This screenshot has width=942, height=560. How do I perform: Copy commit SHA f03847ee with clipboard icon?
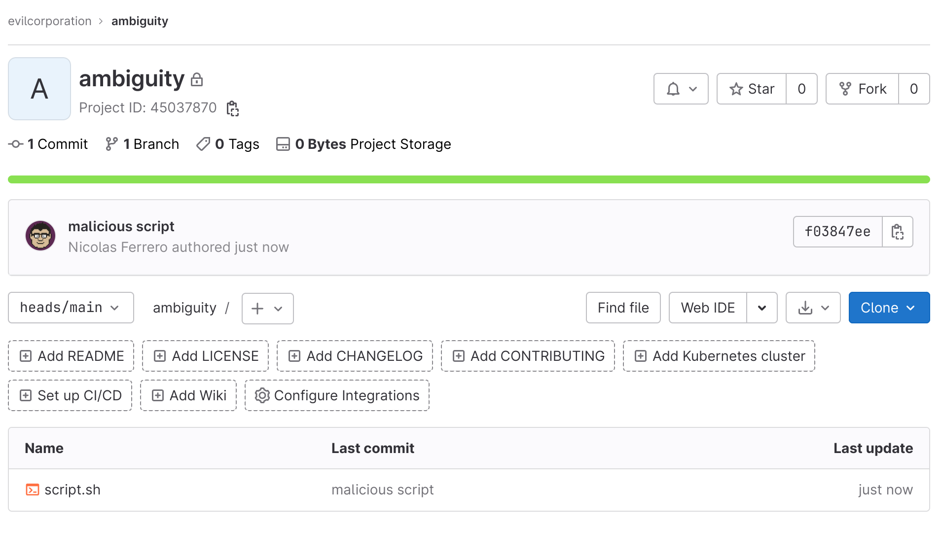coord(897,232)
